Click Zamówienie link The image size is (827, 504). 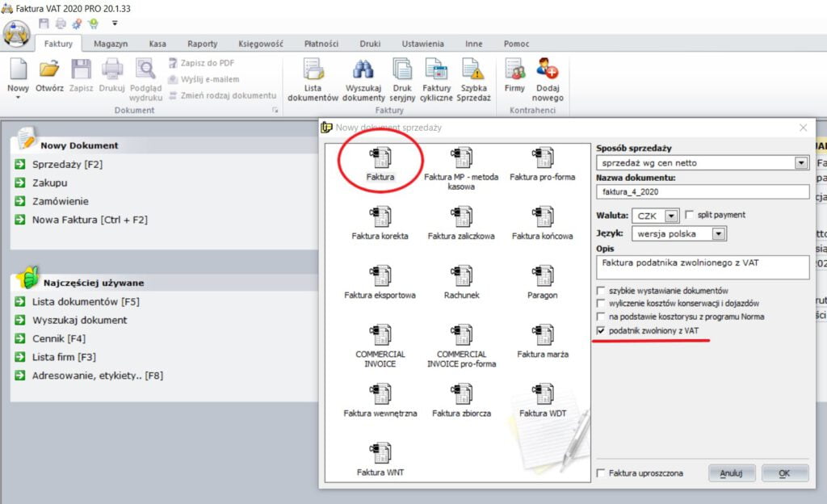(60, 201)
